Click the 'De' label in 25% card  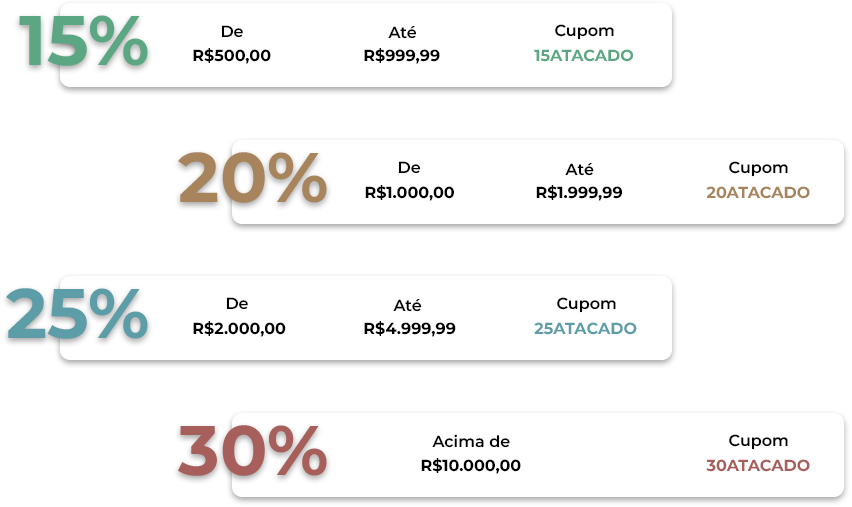coord(237,303)
